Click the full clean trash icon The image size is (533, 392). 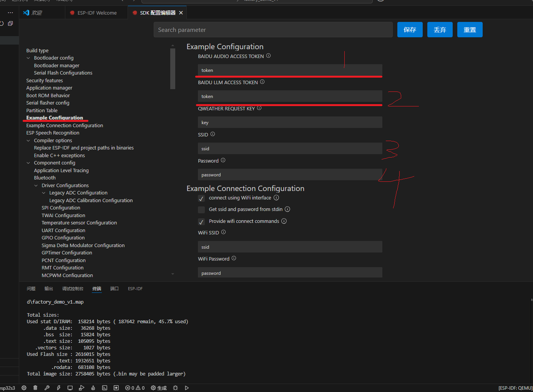click(35, 388)
